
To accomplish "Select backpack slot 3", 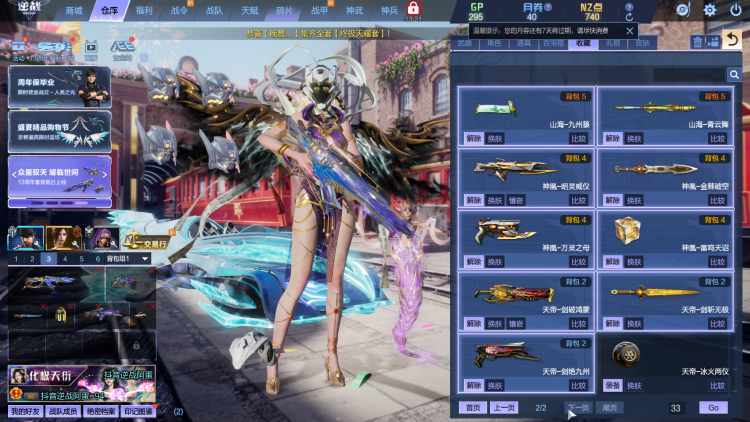I will 48,259.
